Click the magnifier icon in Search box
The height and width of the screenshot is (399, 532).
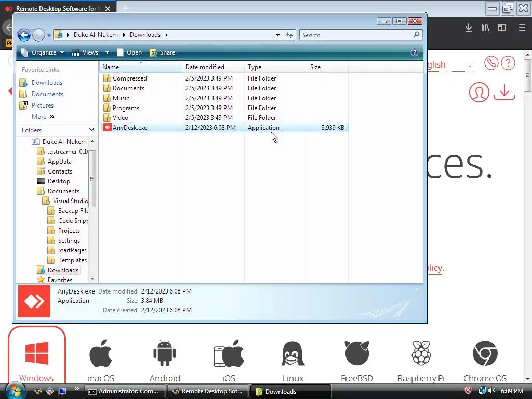(x=416, y=35)
